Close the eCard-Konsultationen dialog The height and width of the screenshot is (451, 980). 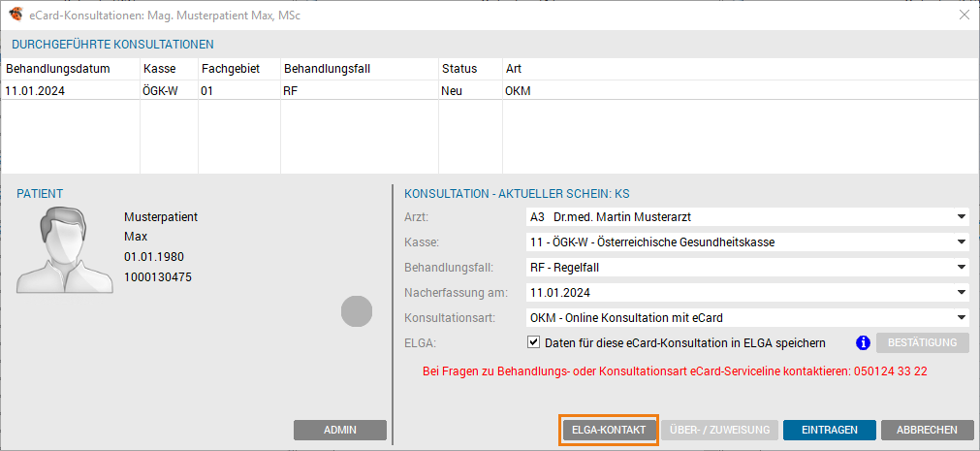pos(964,15)
